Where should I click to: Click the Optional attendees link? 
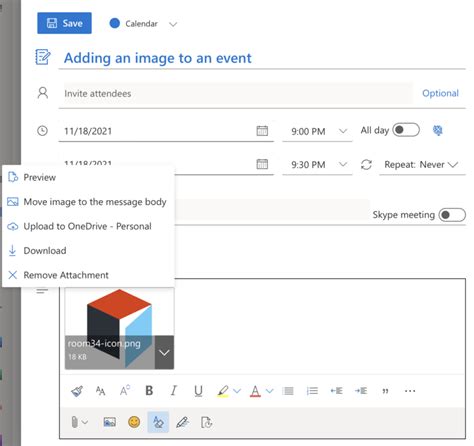(440, 93)
